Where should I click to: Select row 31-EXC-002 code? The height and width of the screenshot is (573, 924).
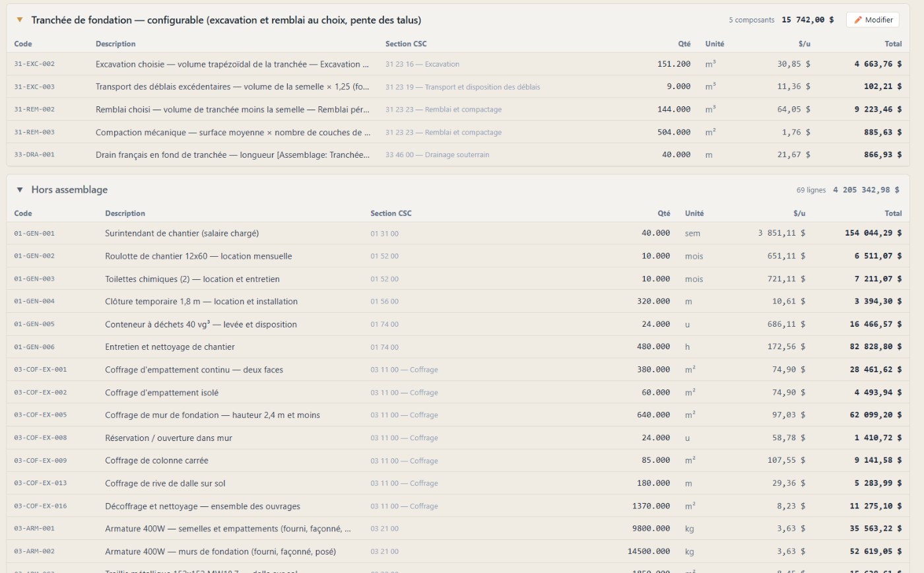(x=34, y=64)
